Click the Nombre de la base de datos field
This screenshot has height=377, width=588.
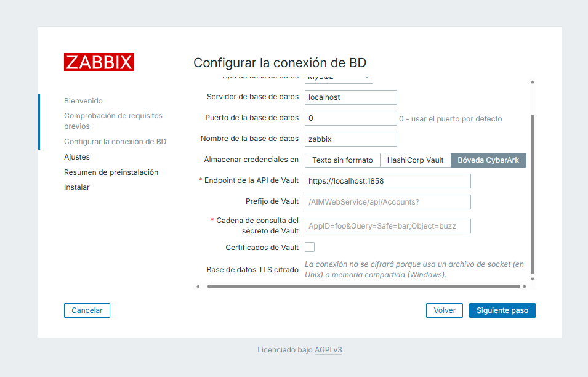[350, 139]
